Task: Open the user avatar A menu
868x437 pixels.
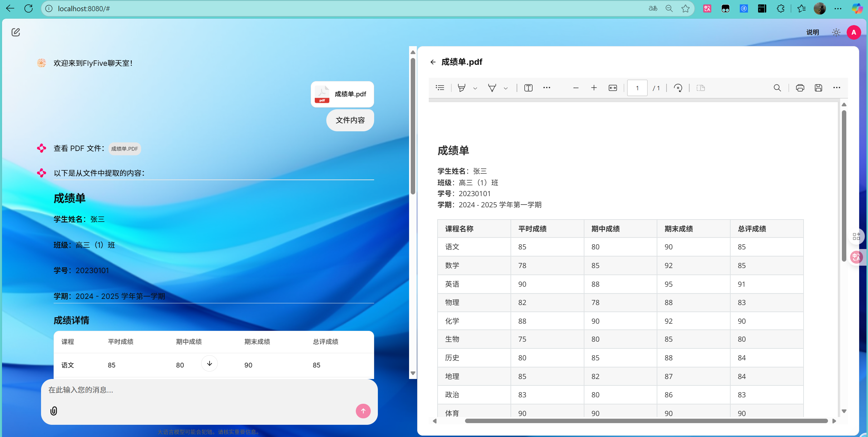Action: (853, 32)
